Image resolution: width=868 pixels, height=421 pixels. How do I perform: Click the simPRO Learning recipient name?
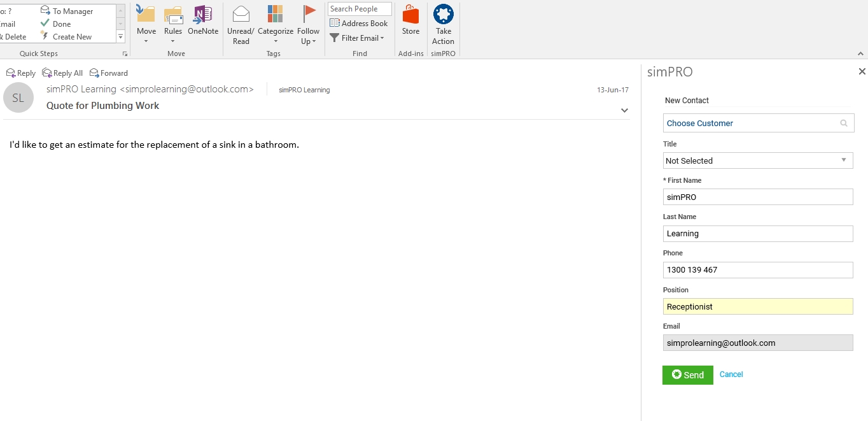click(x=304, y=90)
